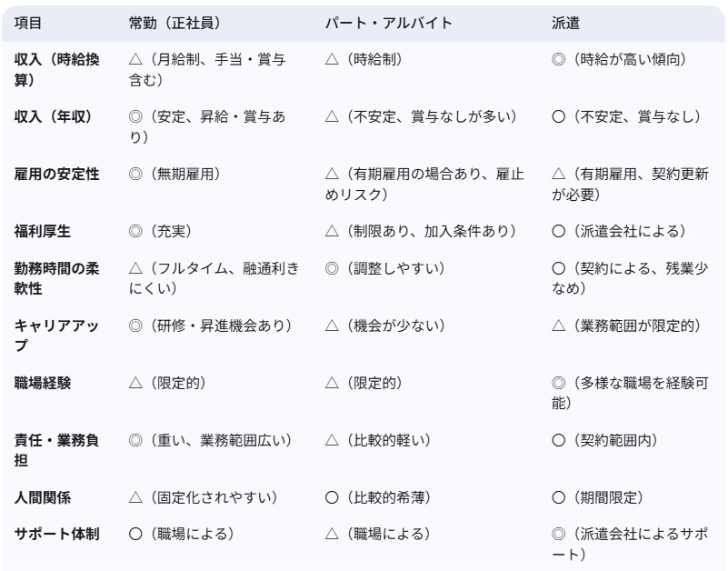
Task: Click the 雇用の安定性 row label
Action: pyautogui.click(x=56, y=175)
